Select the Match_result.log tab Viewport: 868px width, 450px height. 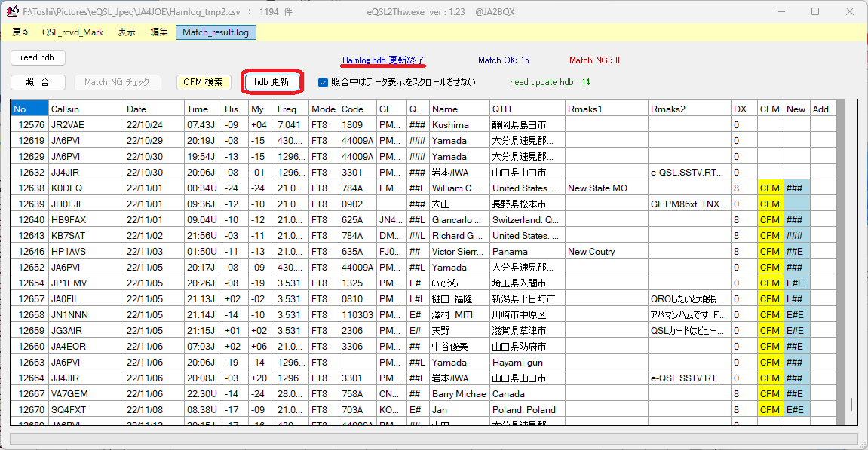tap(216, 33)
